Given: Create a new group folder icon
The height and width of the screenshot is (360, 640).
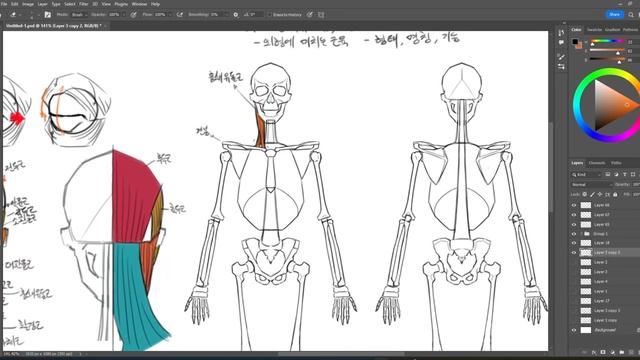Looking at the screenshot, I should pos(622,352).
